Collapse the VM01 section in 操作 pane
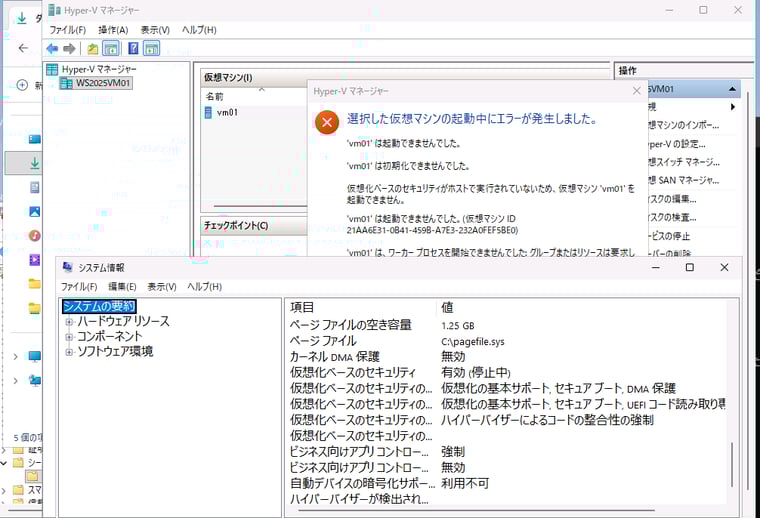The height and width of the screenshot is (518, 760). (732, 89)
